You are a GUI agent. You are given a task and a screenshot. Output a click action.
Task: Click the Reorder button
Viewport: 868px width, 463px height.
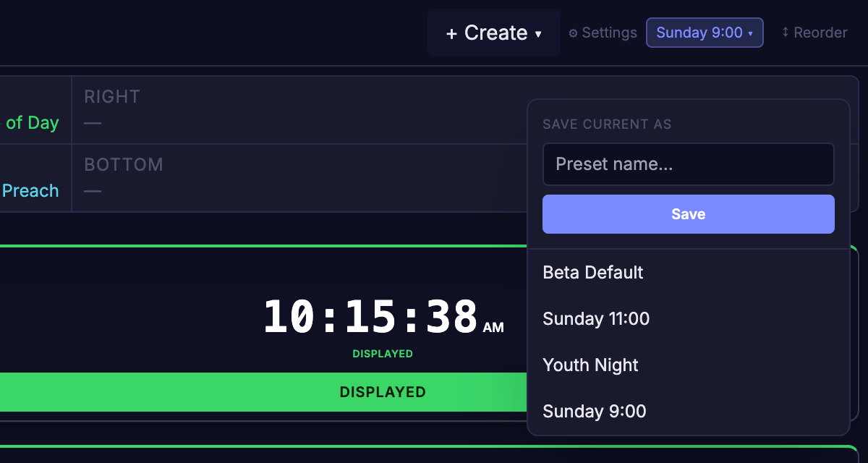tap(814, 33)
